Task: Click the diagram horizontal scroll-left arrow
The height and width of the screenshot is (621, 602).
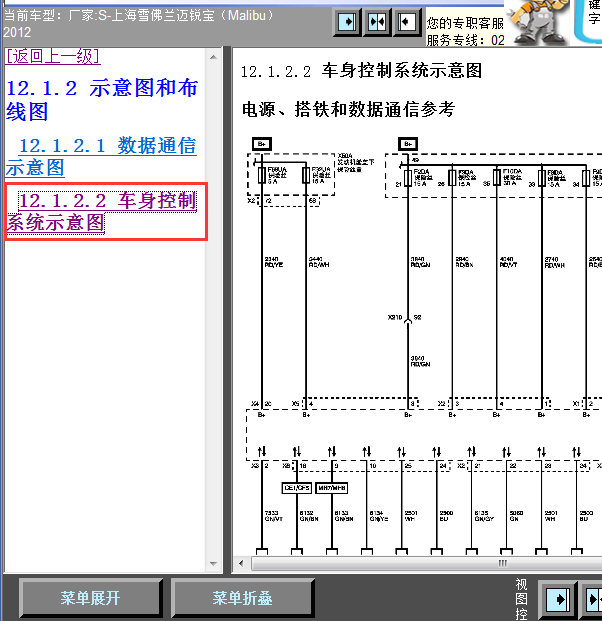Action: pyautogui.click(x=241, y=563)
